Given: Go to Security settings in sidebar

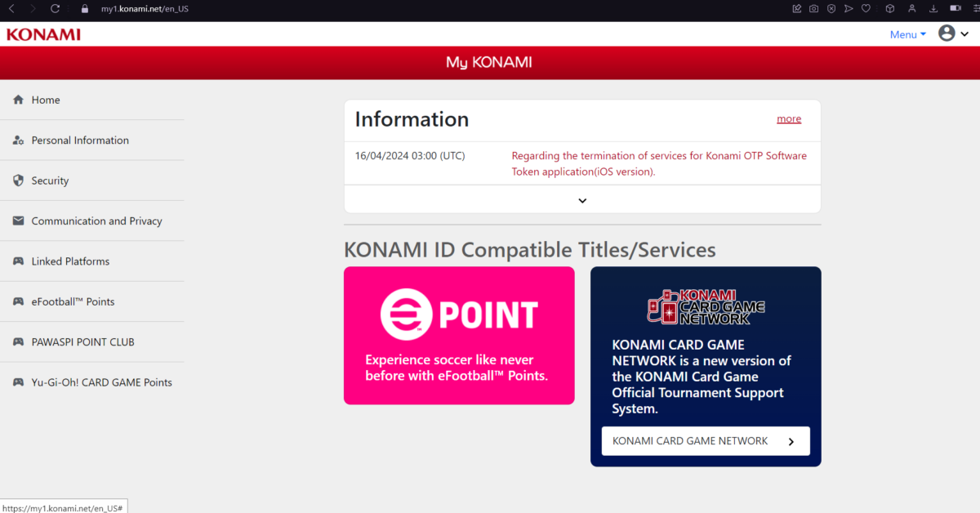Looking at the screenshot, I should (50, 181).
